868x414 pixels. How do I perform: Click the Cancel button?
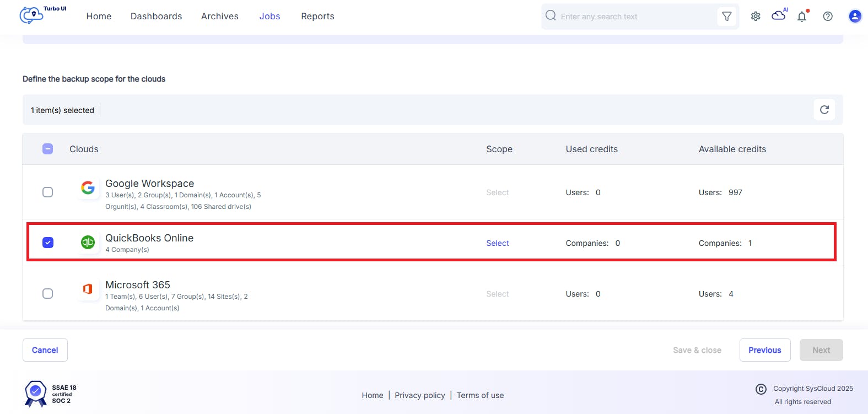pos(45,350)
